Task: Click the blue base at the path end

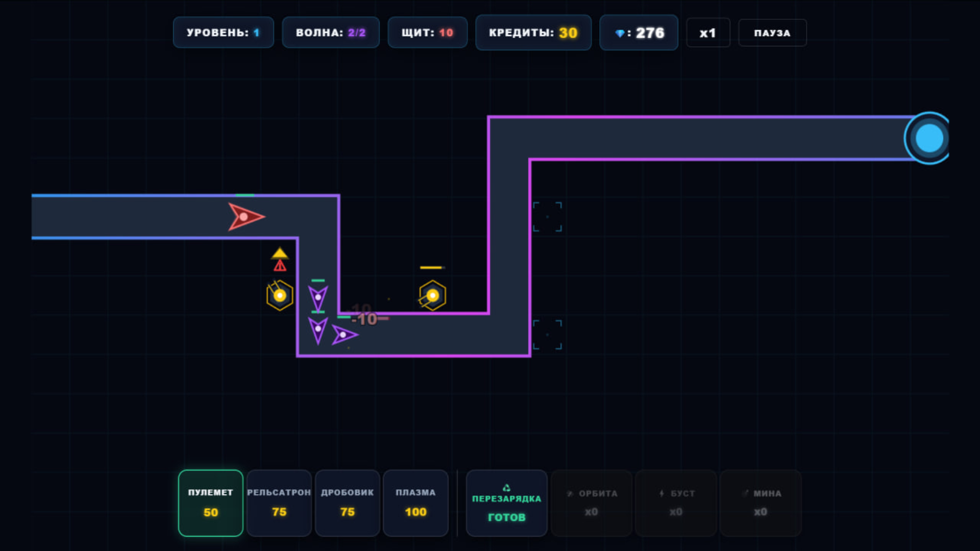Action: coord(928,137)
